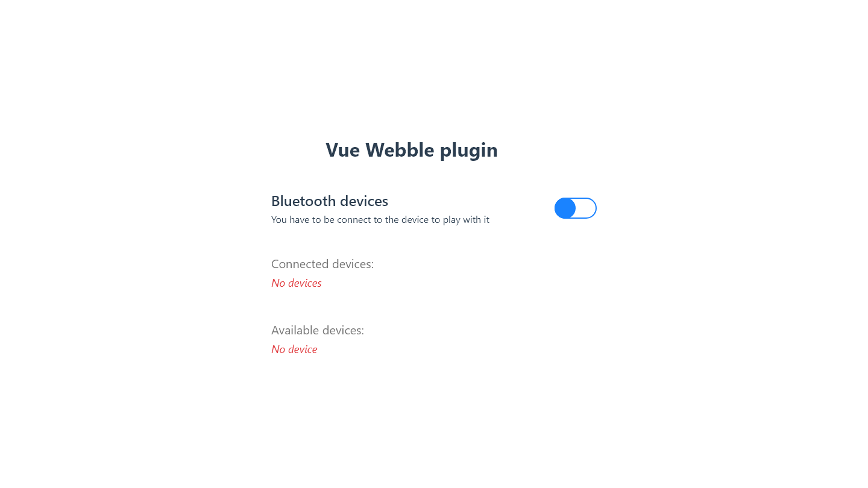Click the Connected devices: label
The width and height of the screenshot is (868, 488).
[x=322, y=264]
